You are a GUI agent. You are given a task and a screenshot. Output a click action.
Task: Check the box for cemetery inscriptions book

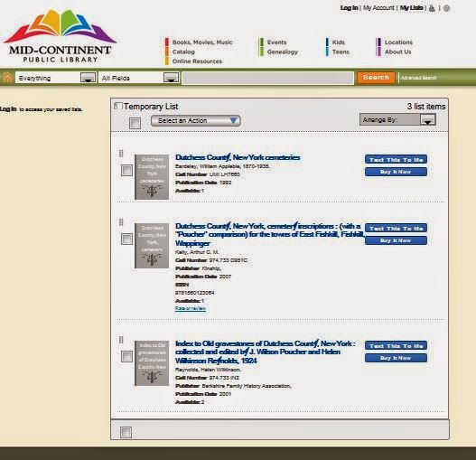click(126, 239)
